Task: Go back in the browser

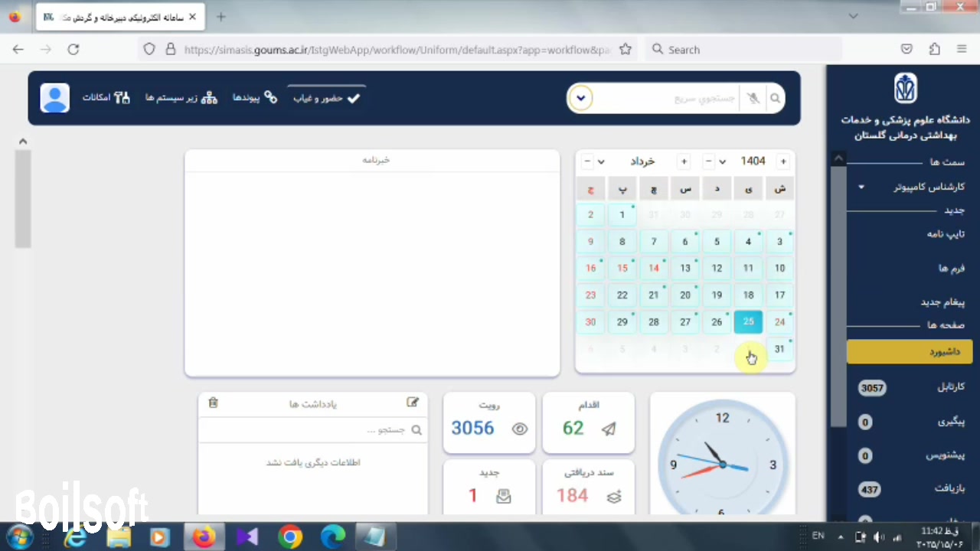Action: [x=18, y=49]
